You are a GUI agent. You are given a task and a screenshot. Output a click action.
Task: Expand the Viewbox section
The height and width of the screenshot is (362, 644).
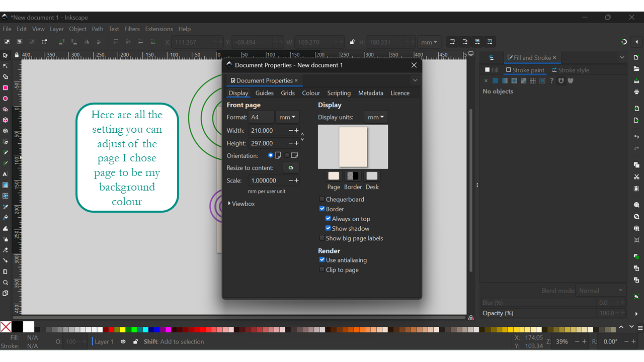click(242, 204)
